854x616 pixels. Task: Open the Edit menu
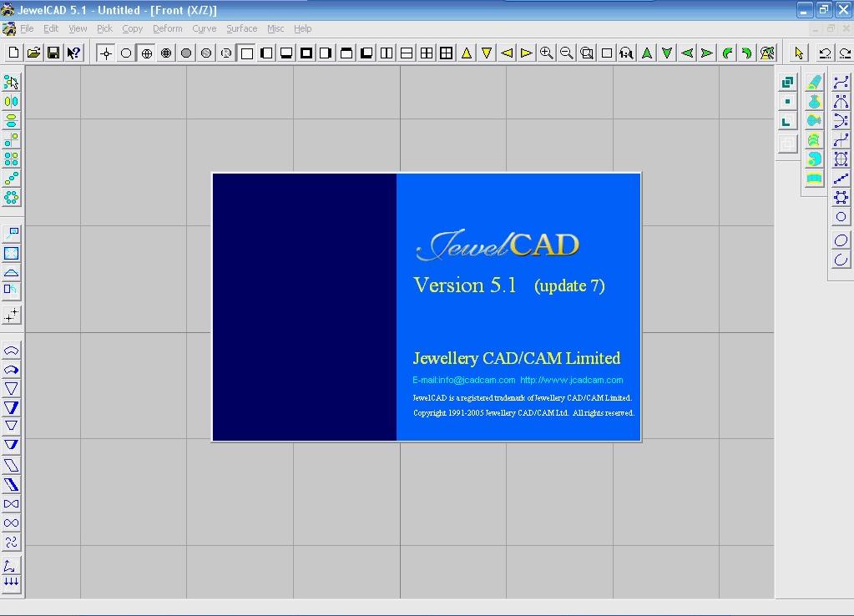click(51, 28)
